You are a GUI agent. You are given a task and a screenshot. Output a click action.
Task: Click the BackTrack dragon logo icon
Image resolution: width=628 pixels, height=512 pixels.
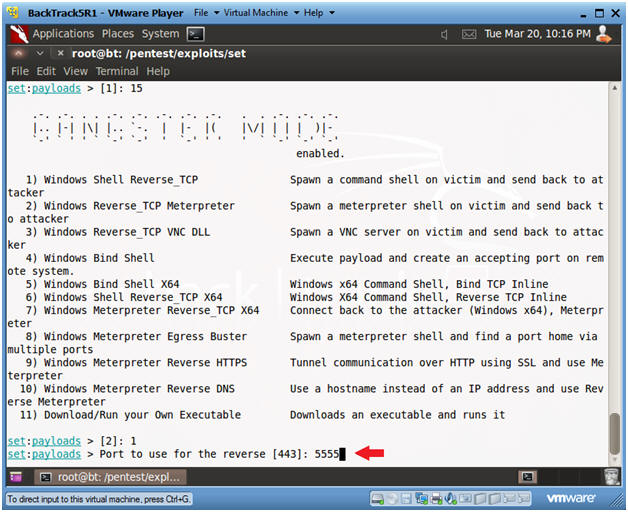pos(18,34)
